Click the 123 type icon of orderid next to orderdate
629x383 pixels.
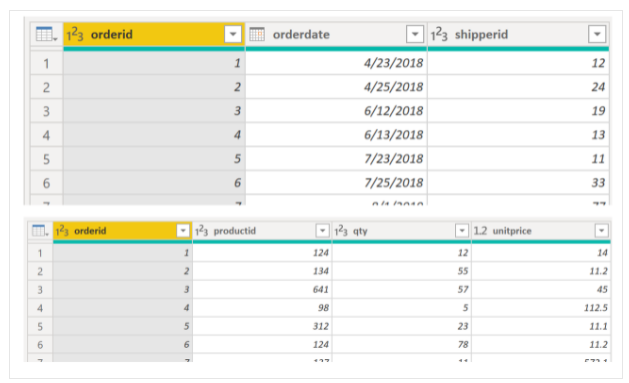pyautogui.click(x=75, y=34)
